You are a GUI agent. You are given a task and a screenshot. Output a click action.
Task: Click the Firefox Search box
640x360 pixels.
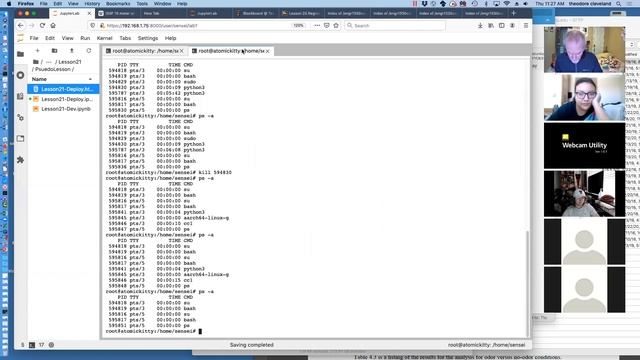395,25
